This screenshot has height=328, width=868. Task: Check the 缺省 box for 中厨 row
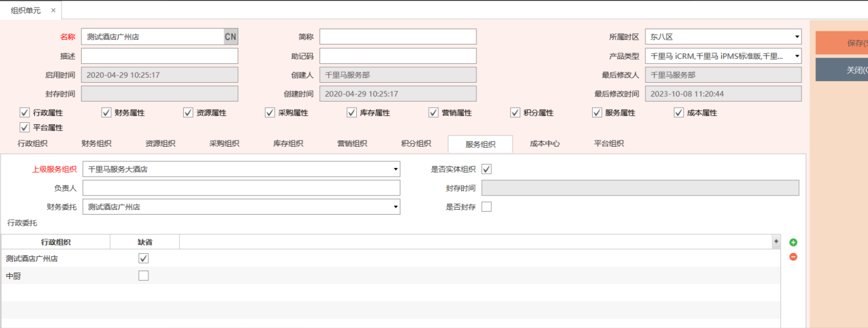point(144,276)
